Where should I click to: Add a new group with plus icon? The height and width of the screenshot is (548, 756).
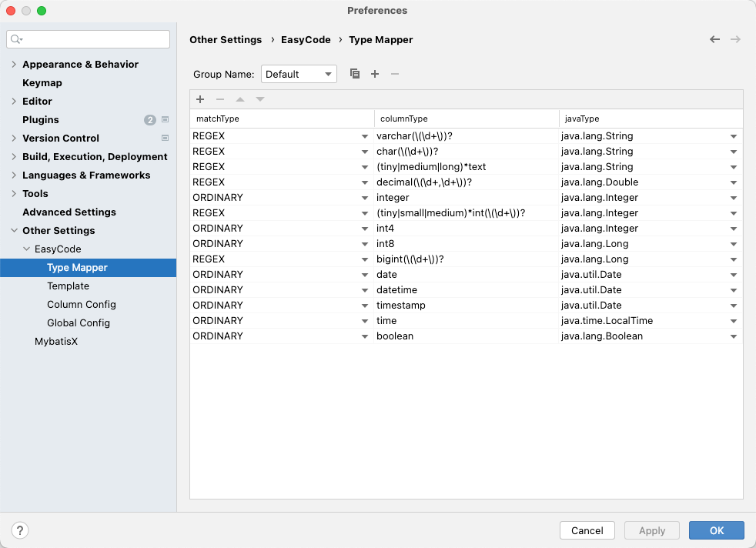(x=375, y=74)
